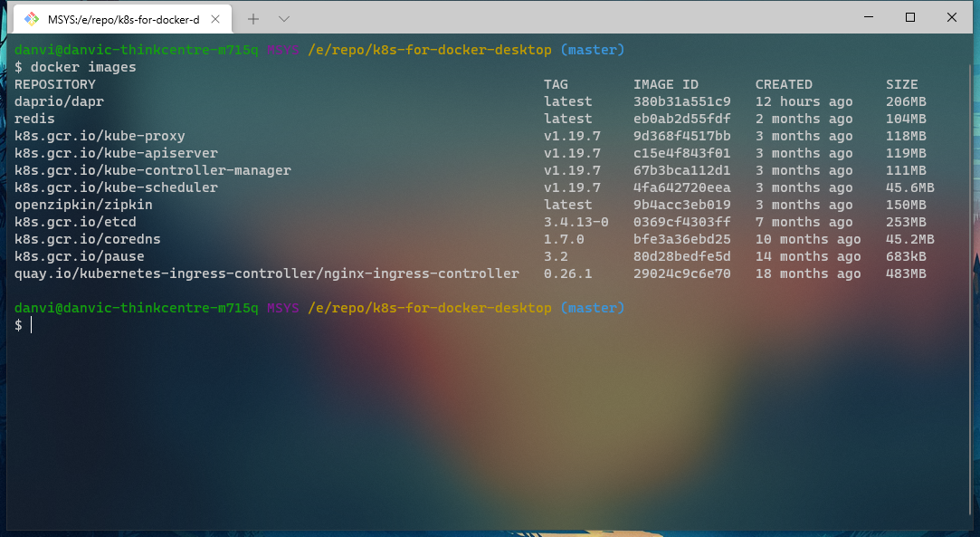
Task: Click the v1.19.7 tag of kube-scheduler
Action: (x=572, y=187)
